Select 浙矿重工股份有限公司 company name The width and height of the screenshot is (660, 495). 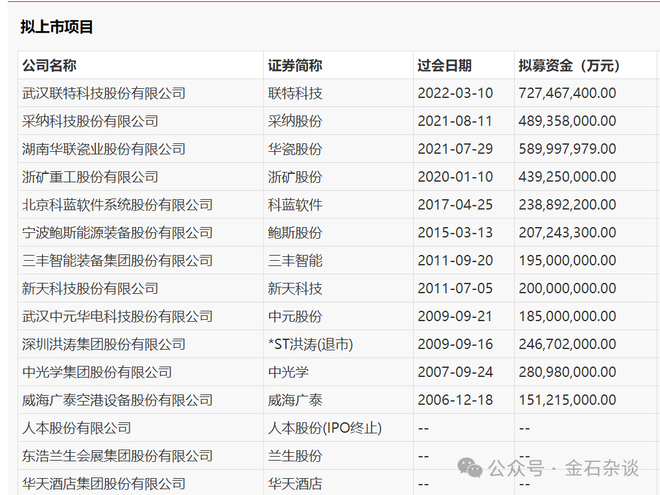90,177
